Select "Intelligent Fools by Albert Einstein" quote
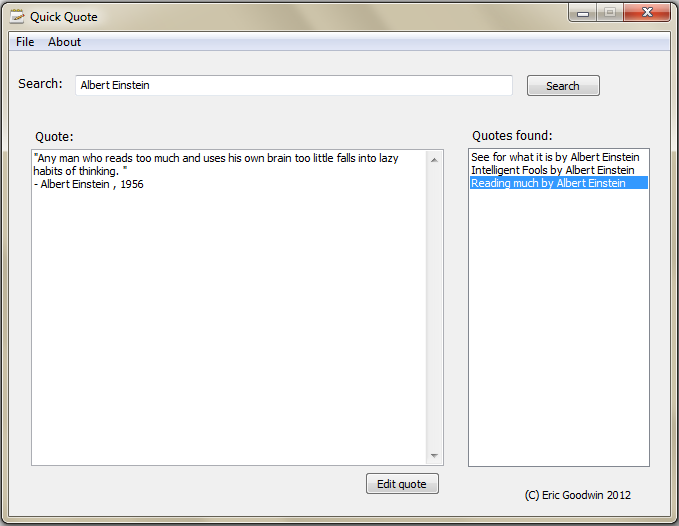The image size is (679, 526). (x=559, y=170)
